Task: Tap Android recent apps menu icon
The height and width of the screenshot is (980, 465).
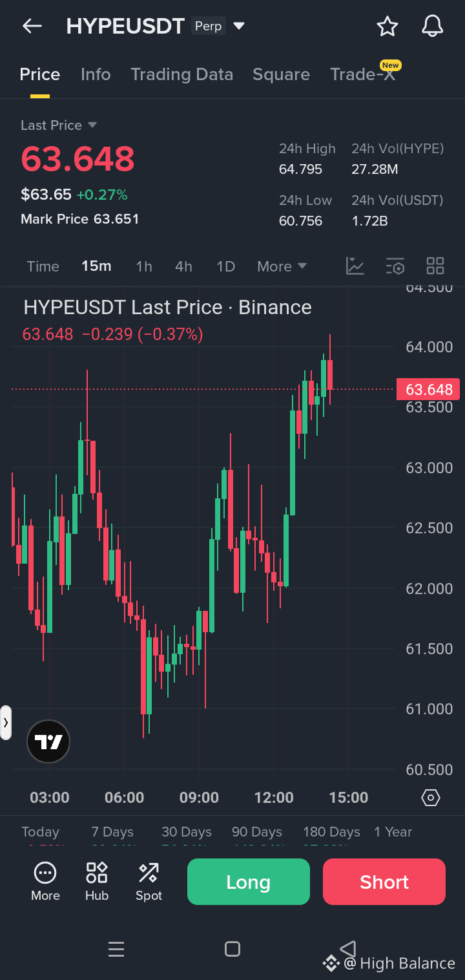Action: (116, 949)
